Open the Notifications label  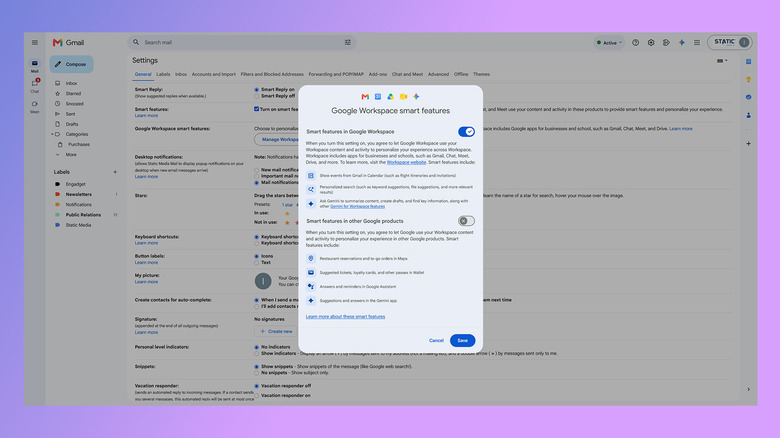pos(79,205)
